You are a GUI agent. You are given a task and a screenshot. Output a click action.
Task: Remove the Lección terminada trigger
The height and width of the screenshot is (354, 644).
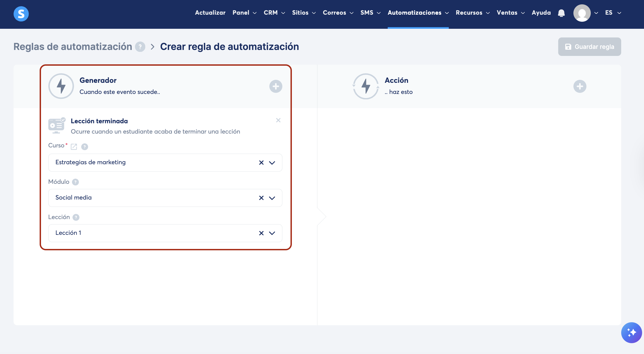(x=278, y=120)
